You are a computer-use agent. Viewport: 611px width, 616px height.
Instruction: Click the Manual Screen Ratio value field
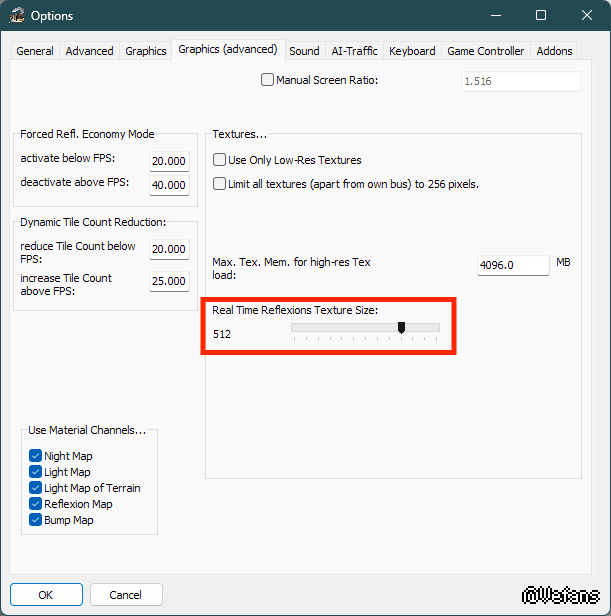[521, 81]
